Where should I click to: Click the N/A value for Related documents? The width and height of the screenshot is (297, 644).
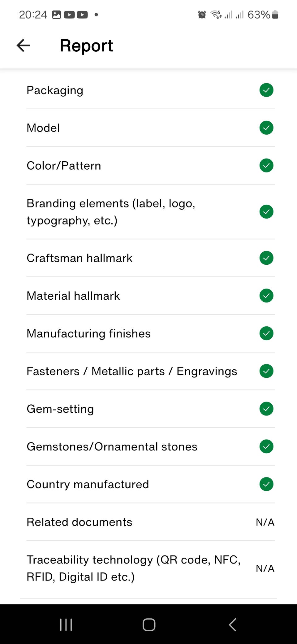(x=265, y=522)
